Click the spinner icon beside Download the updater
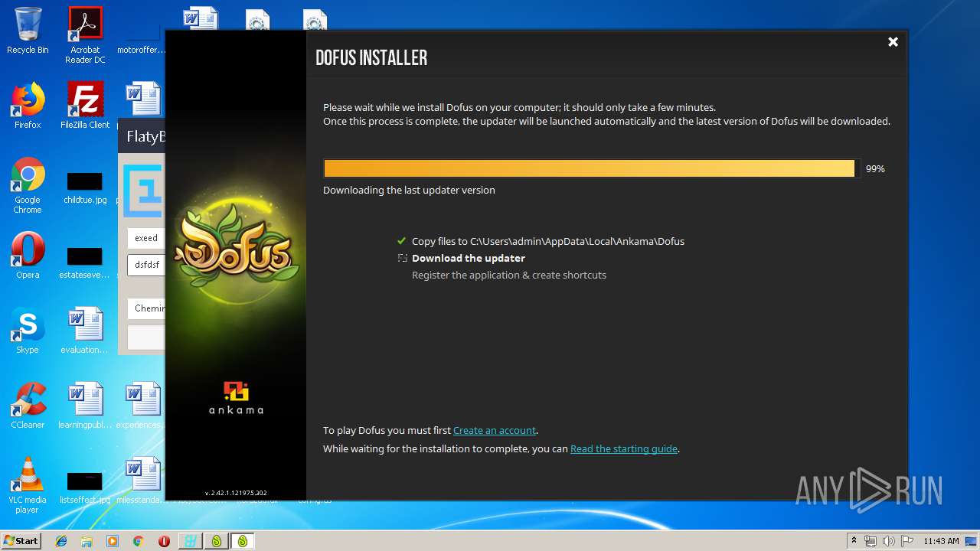The height and width of the screenshot is (551, 980). pos(402,258)
